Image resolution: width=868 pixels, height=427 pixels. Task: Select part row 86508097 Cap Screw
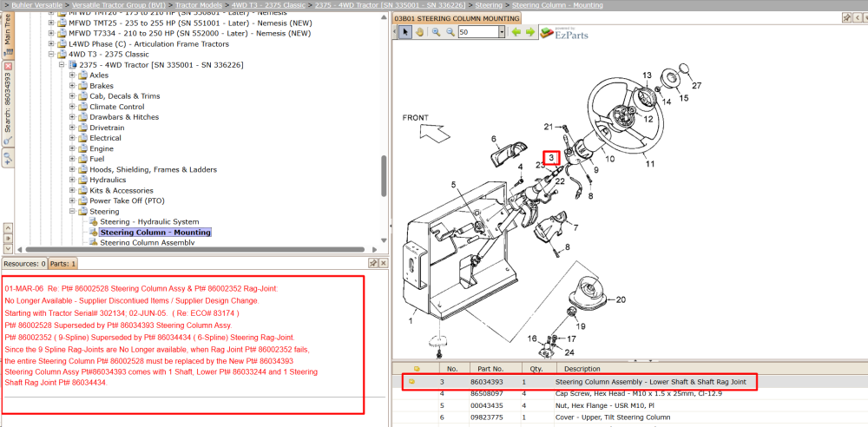pyautogui.click(x=630, y=394)
